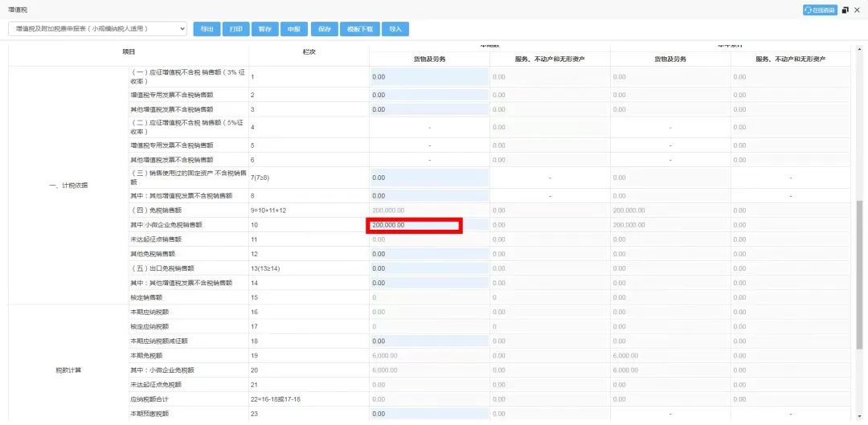Click the 一、计税依据 section label
Screen dimensions: 868x425
click(x=68, y=185)
